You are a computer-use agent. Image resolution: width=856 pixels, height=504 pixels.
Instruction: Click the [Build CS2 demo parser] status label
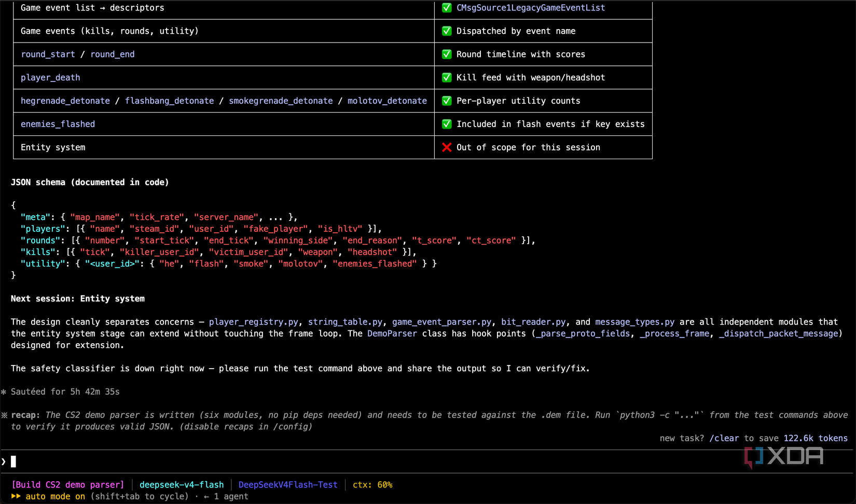pyautogui.click(x=68, y=485)
